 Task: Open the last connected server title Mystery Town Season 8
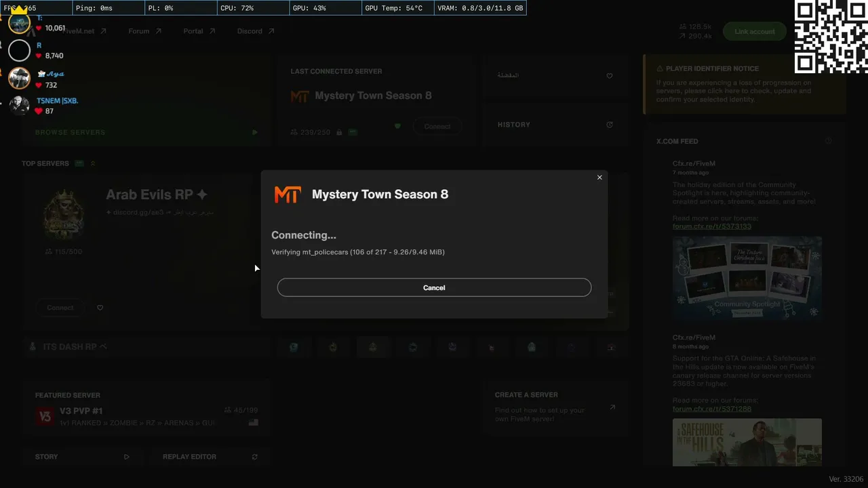[x=373, y=96]
